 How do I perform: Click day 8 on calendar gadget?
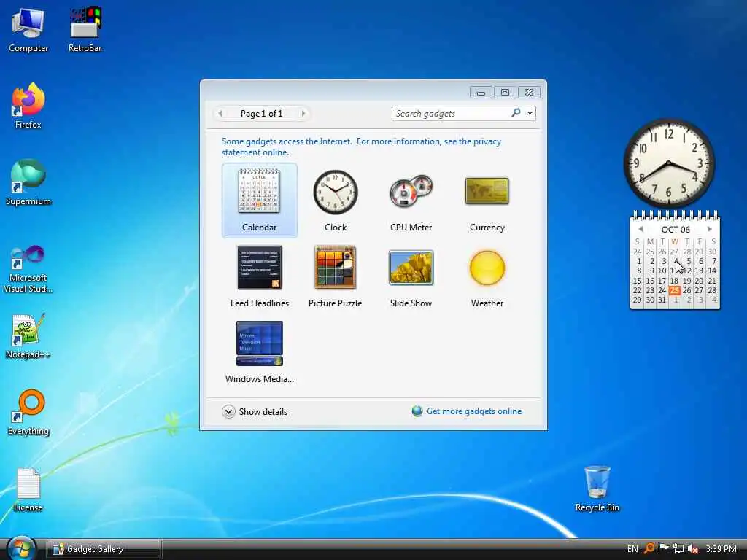coord(639,271)
